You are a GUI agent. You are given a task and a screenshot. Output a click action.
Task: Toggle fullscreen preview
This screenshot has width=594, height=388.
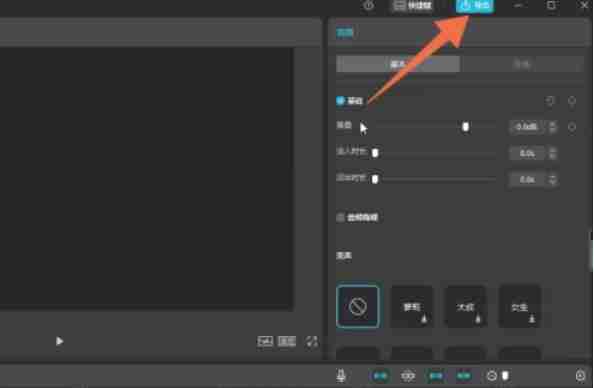pyautogui.click(x=312, y=341)
